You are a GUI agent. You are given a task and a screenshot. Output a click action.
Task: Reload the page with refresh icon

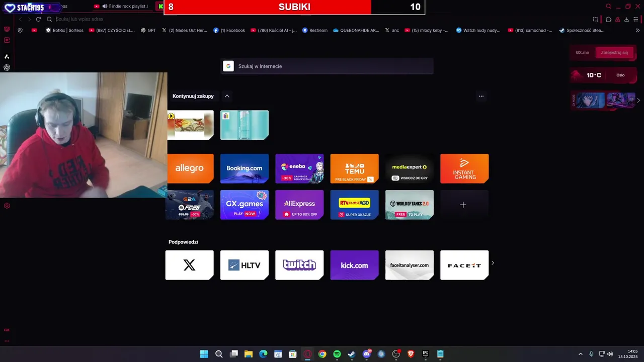tap(38, 19)
